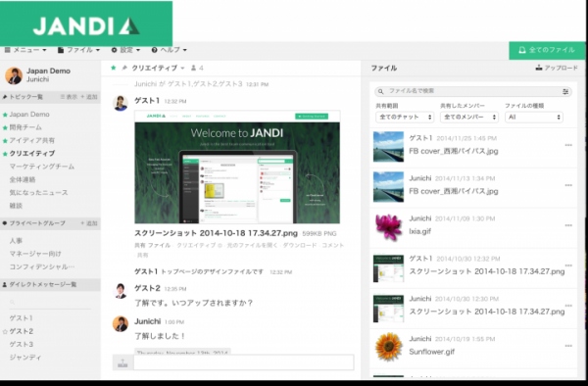Click the direct message search field
The image size is (588, 386).
[x=50, y=302]
